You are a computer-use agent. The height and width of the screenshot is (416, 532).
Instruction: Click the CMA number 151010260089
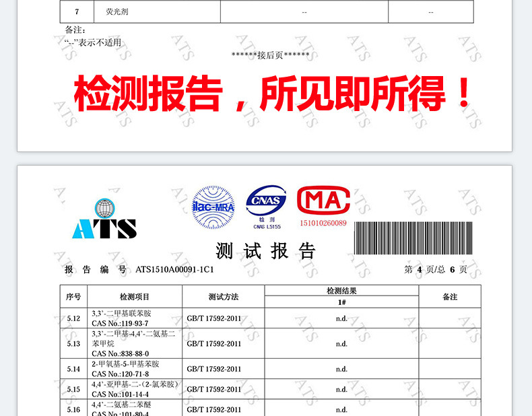coord(323,223)
